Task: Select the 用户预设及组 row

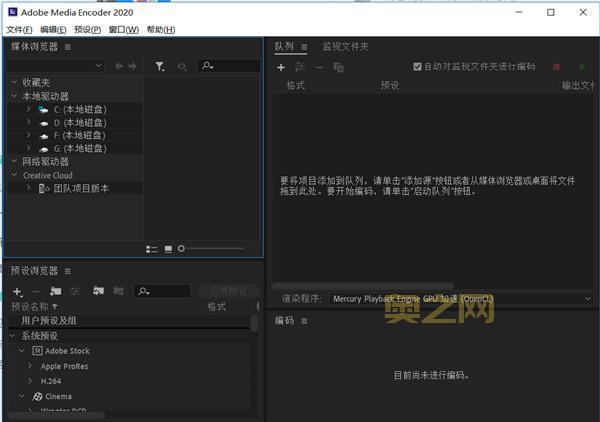Action: (x=129, y=321)
